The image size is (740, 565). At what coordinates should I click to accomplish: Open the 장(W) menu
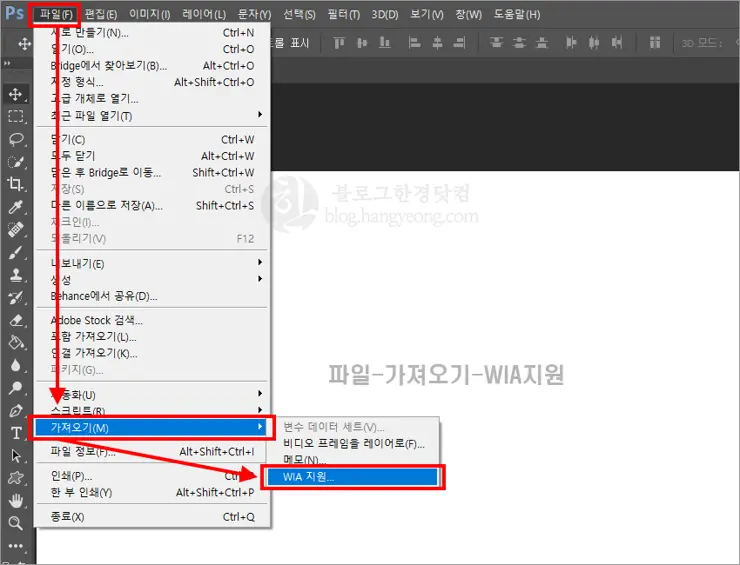(468, 14)
